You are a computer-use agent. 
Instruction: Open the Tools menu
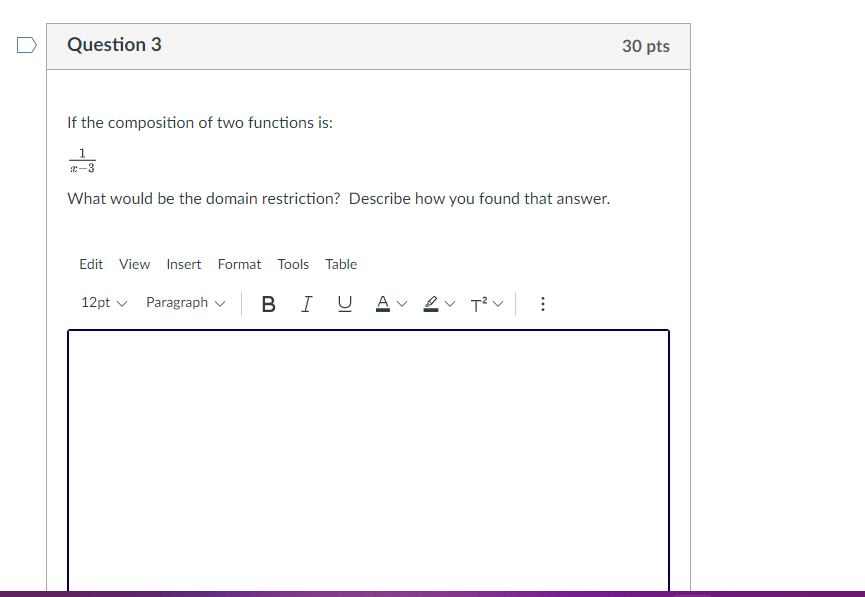tap(293, 264)
